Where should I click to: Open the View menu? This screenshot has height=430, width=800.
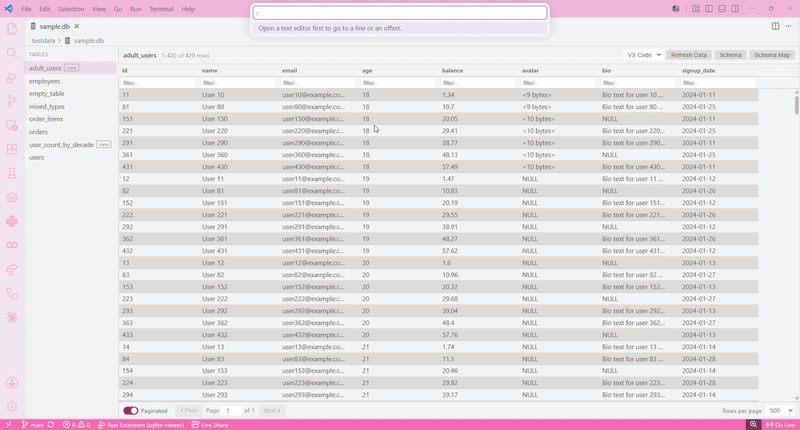click(x=99, y=9)
